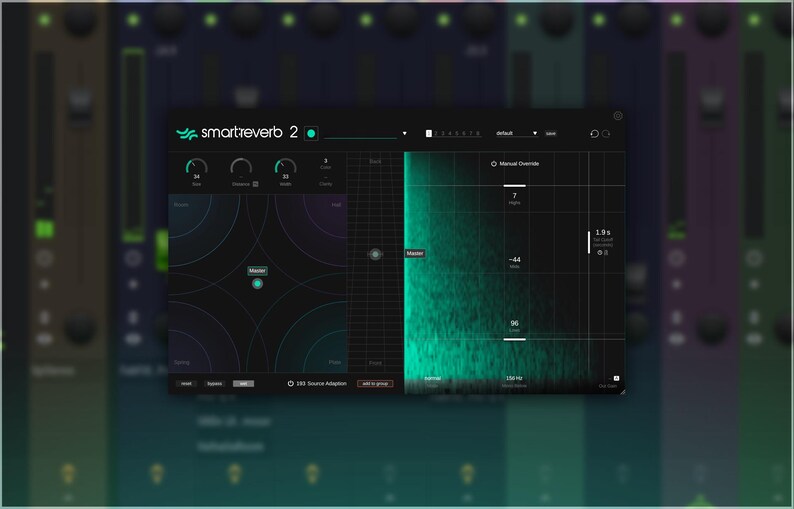Toggle the Manual Override power icon
This screenshot has height=509, width=794.
(494, 164)
